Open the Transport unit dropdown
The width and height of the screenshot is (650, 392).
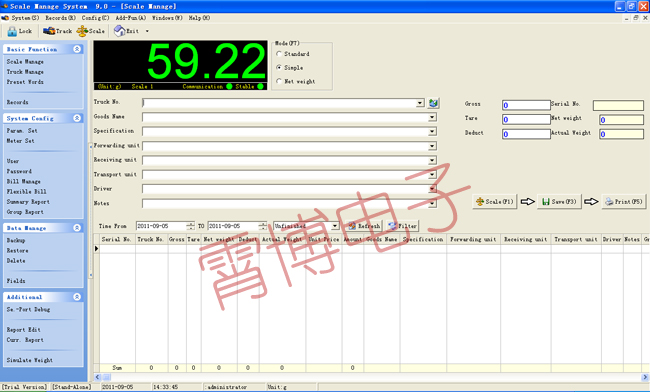[432, 174]
